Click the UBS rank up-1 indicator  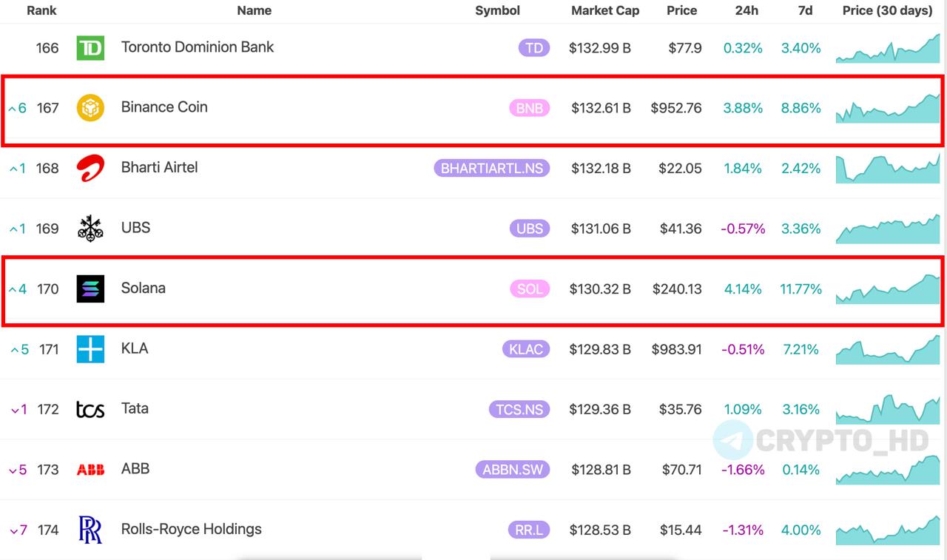[x=18, y=229]
